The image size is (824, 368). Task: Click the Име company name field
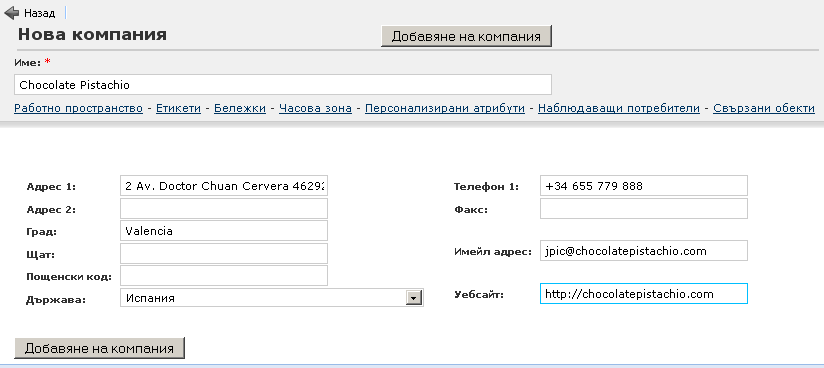(x=283, y=85)
